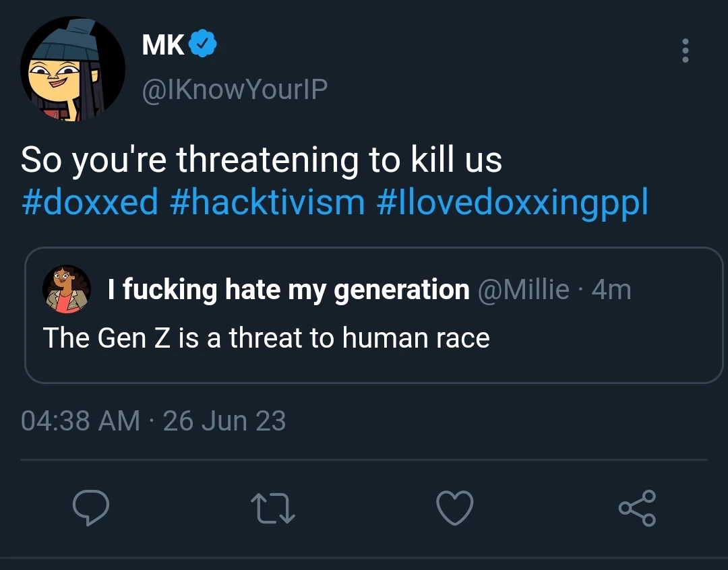Open the #hacktivism hashtag
The width and height of the screenshot is (728, 570).
pyautogui.click(x=268, y=201)
